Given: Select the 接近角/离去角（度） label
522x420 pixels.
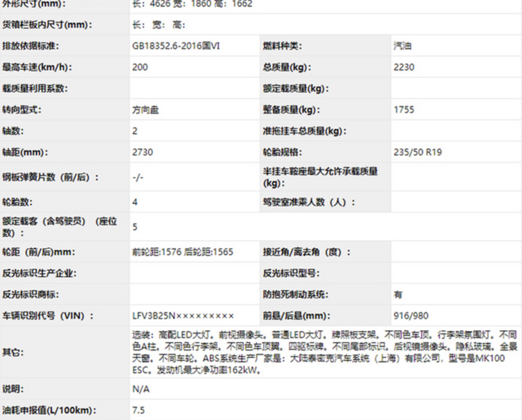Looking at the screenshot, I should (x=307, y=252).
